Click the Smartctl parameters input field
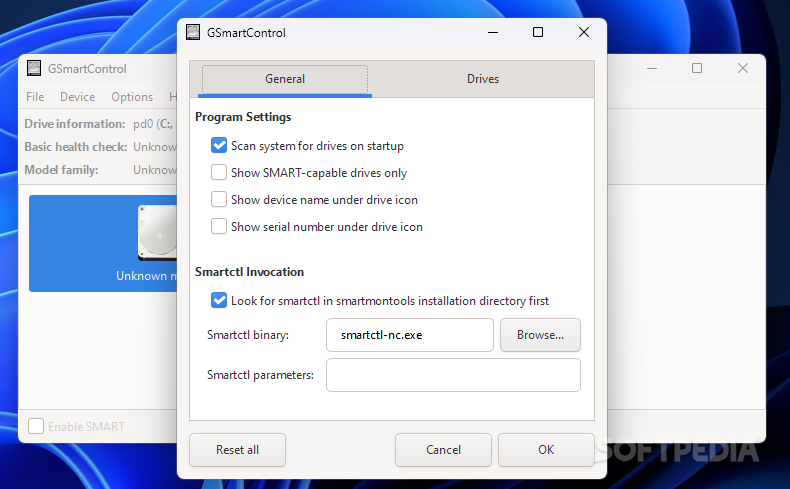 (x=453, y=375)
